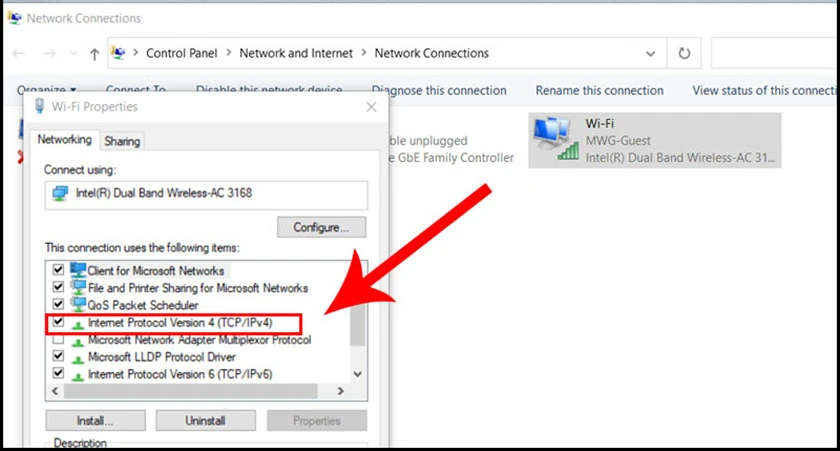Select Client for Microsoft Networks item

coord(155,270)
